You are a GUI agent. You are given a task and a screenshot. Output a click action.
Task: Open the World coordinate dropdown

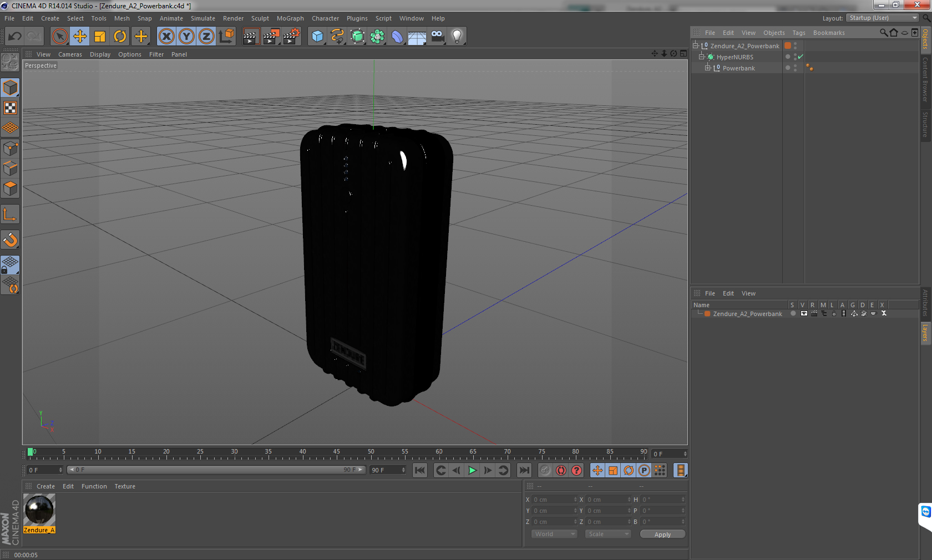click(554, 534)
